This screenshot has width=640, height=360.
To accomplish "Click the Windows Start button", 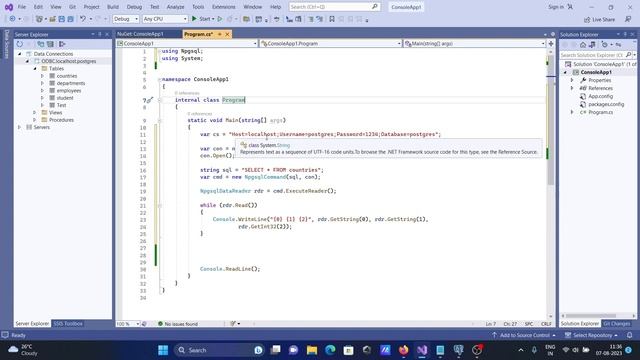I will pyautogui.click(x=163, y=350).
